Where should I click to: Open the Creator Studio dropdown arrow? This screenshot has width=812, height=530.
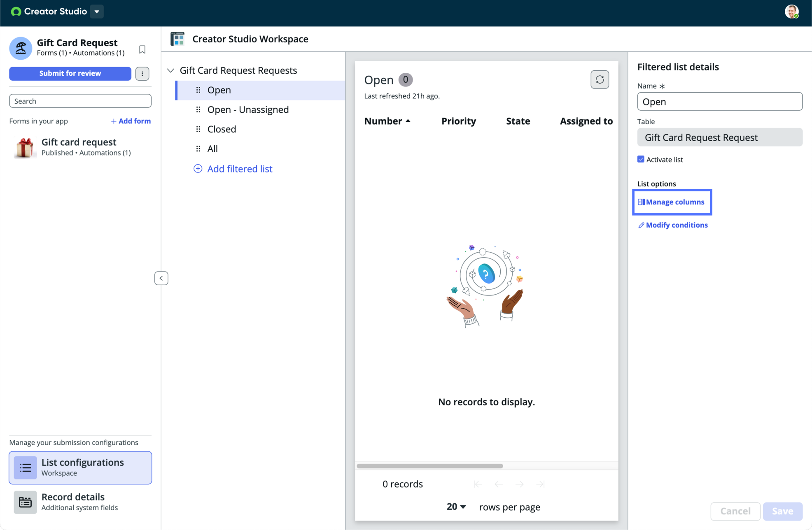pyautogui.click(x=97, y=12)
